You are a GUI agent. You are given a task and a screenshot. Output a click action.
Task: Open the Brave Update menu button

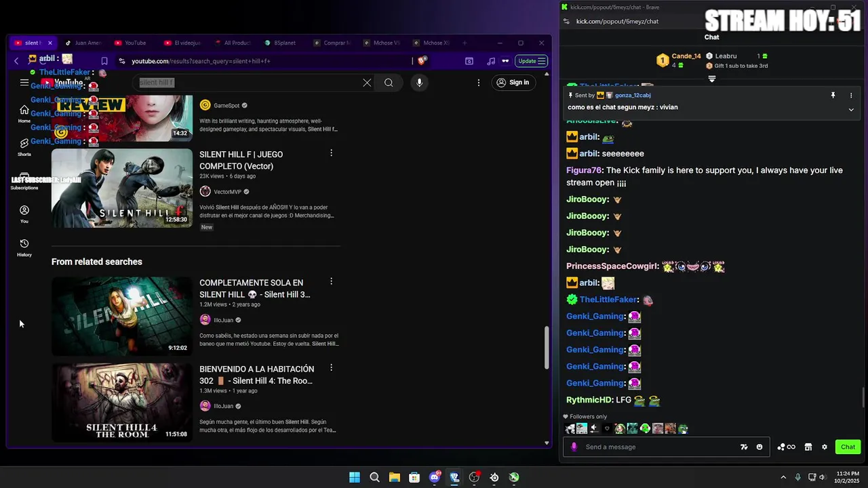coord(532,61)
